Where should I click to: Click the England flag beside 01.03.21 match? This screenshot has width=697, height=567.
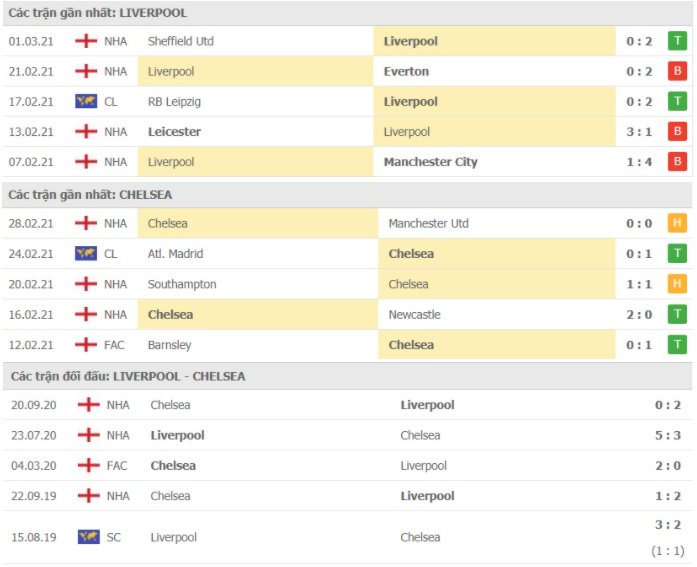tap(86, 41)
